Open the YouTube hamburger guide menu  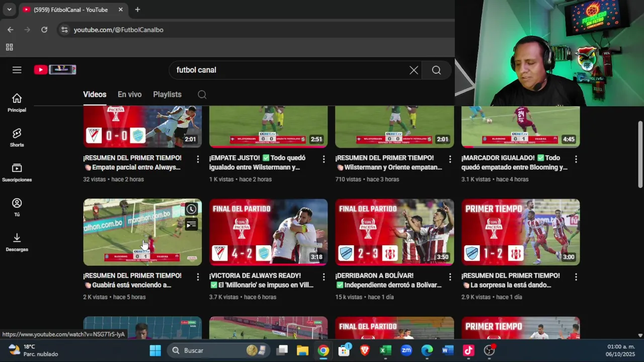tap(17, 70)
